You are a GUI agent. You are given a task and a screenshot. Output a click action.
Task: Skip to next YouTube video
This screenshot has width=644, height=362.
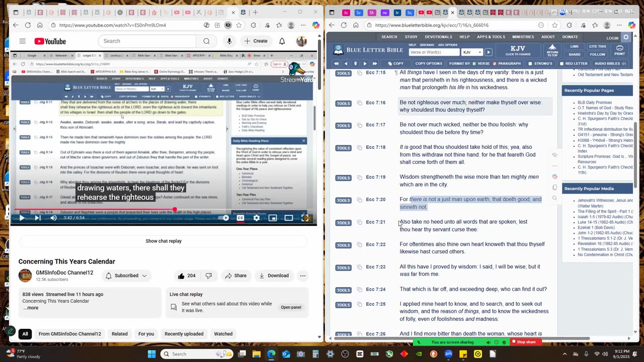click(x=38, y=218)
